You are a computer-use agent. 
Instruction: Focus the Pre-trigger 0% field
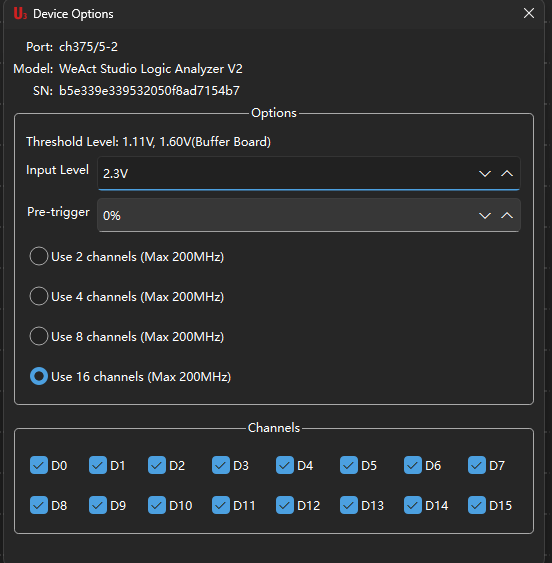pos(309,215)
